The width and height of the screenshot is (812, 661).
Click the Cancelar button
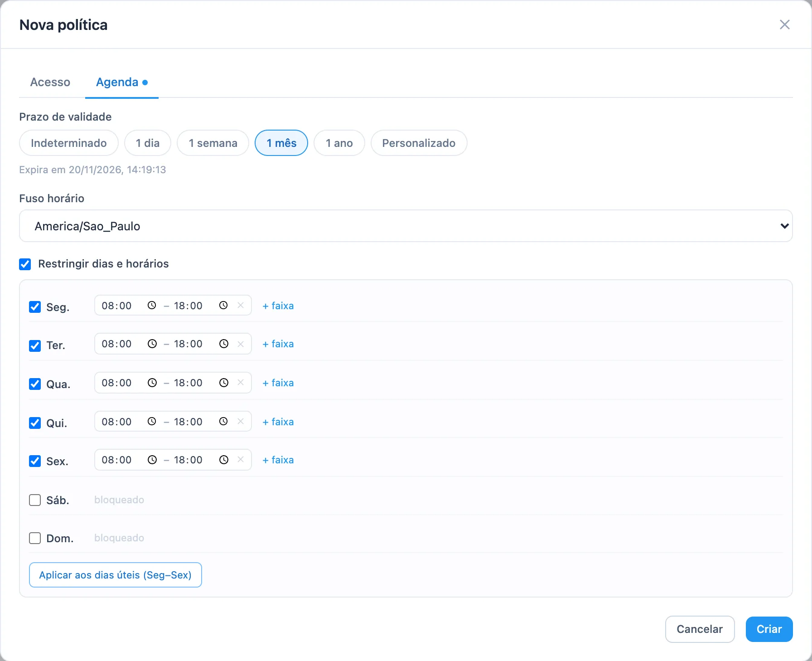(x=700, y=629)
